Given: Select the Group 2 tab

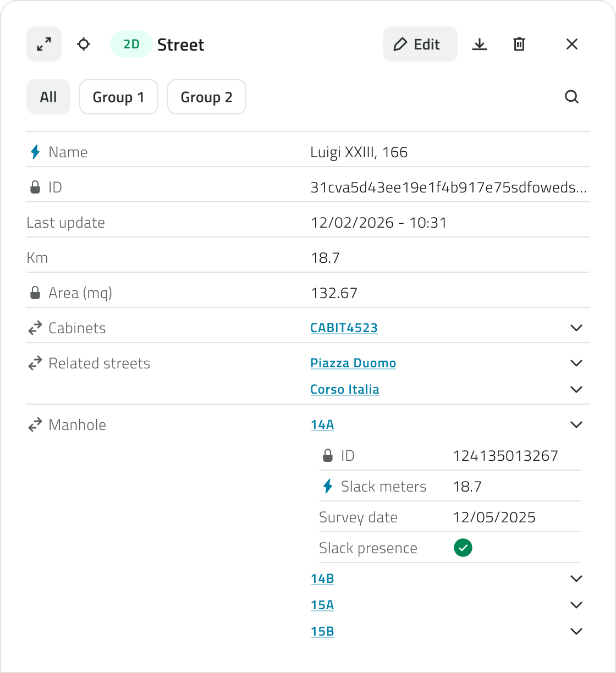Looking at the screenshot, I should (207, 97).
